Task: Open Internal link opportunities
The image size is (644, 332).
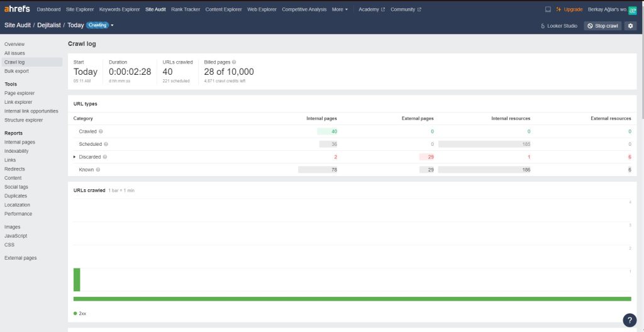Action: [31, 111]
